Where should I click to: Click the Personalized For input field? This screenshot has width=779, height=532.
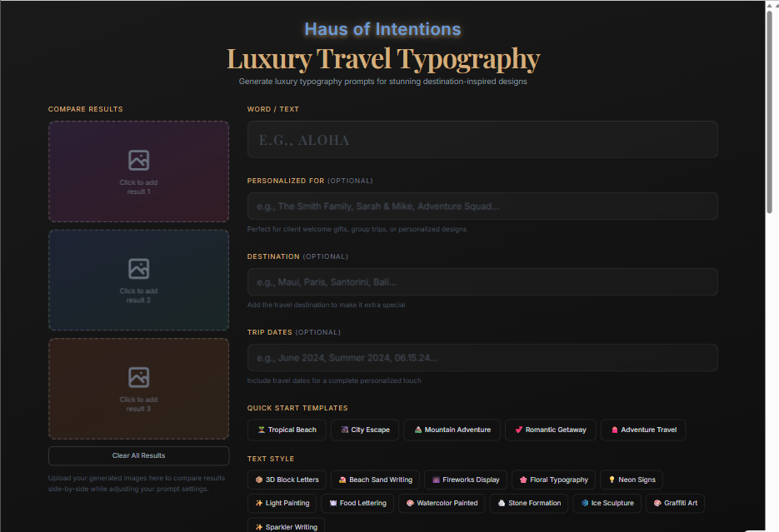pos(482,206)
